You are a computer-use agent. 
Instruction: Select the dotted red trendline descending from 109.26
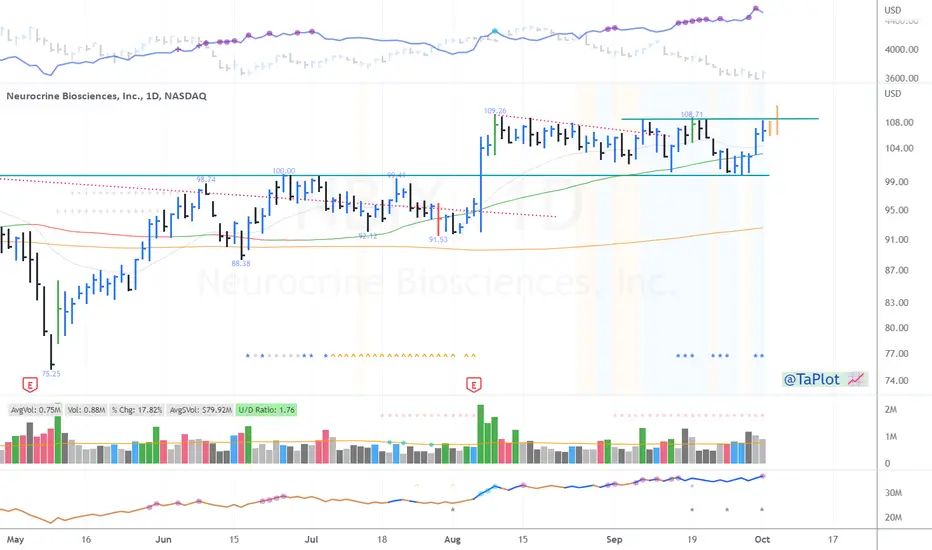(x=582, y=126)
